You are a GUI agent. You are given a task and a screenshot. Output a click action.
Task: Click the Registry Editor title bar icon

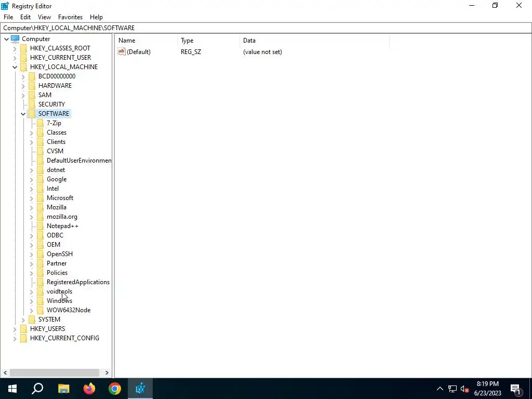click(5, 6)
